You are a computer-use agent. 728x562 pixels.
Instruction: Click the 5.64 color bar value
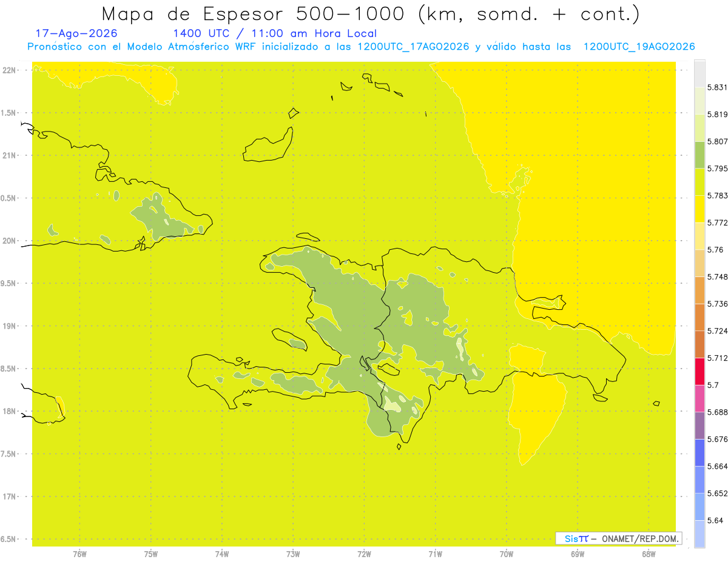pyautogui.click(x=715, y=520)
